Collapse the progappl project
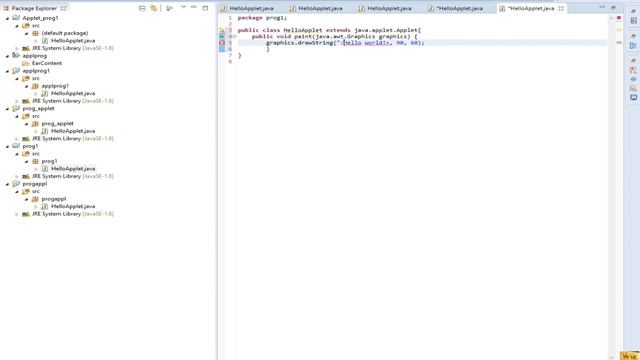 [x=7, y=184]
